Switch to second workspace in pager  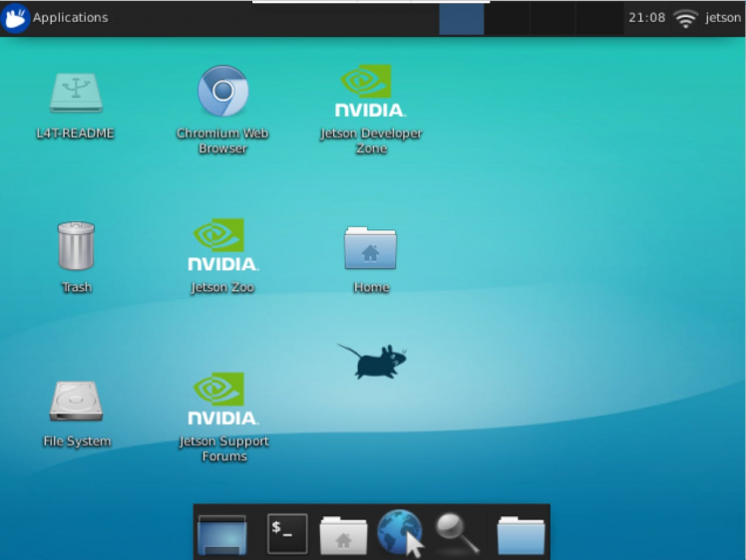[x=508, y=18]
